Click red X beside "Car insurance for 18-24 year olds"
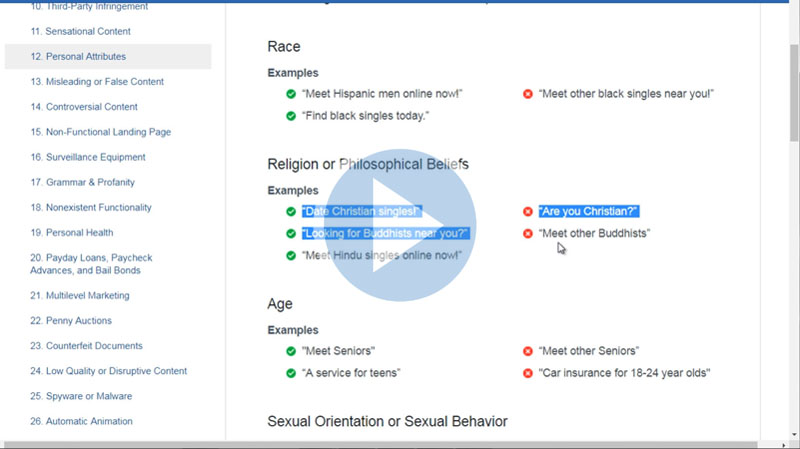The height and width of the screenshot is (449, 800). tap(528, 373)
